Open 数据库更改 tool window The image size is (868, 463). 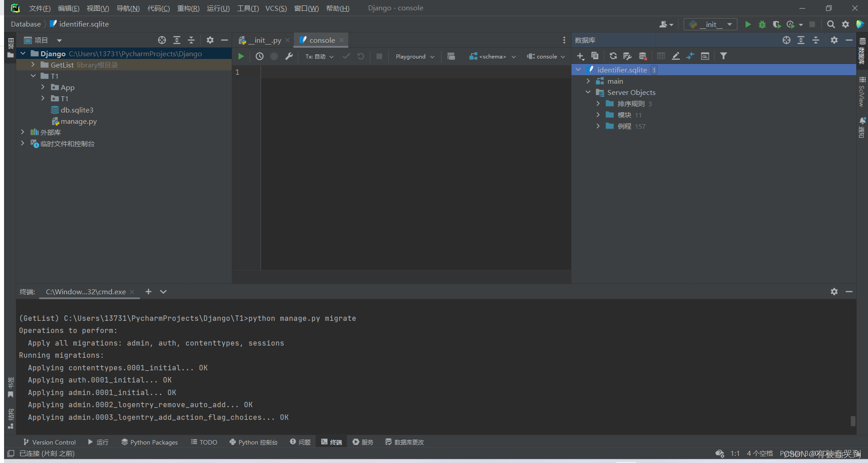pyautogui.click(x=404, y=442)
